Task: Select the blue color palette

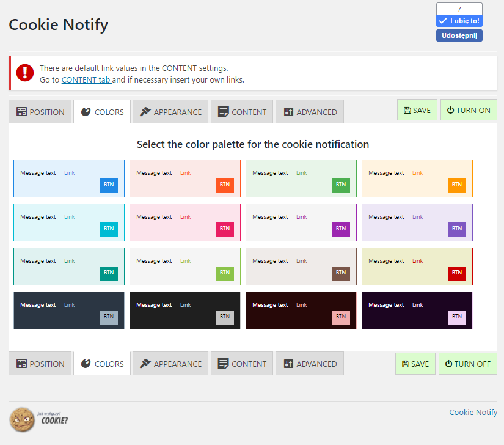Action: point(69,178)
